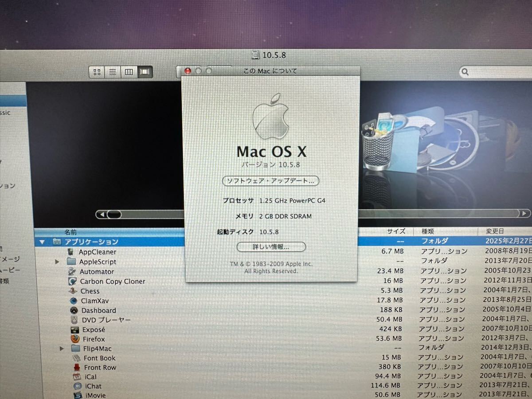
Task: Click the Apple logo in About window
Action: point(270,116)
